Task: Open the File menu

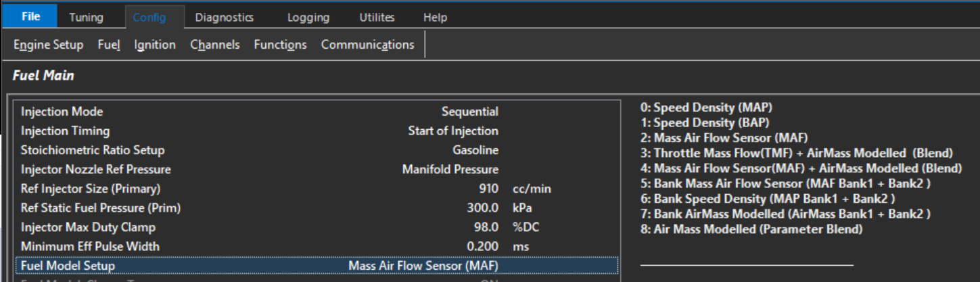Action: 30,17
